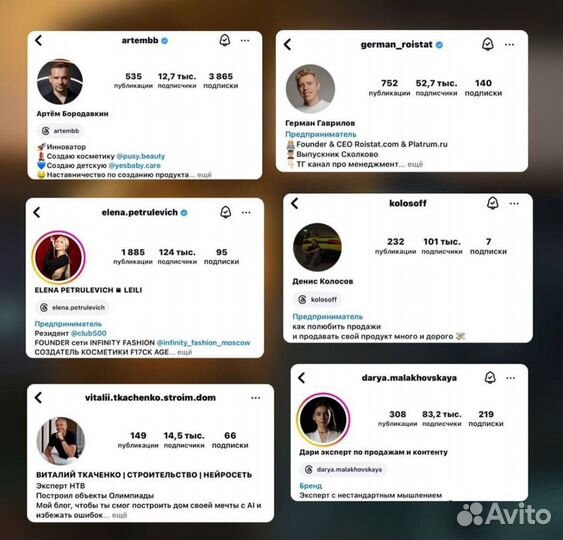Open the darya.malakhovskaya Threads badge
This screenshot has width=563, height=540.
point(344,469)
